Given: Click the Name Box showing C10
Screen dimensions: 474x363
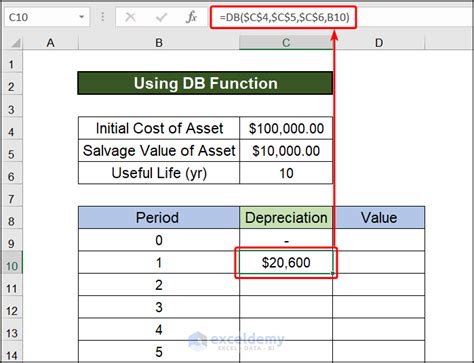Looking at the screenshot, I should (47, 17).
